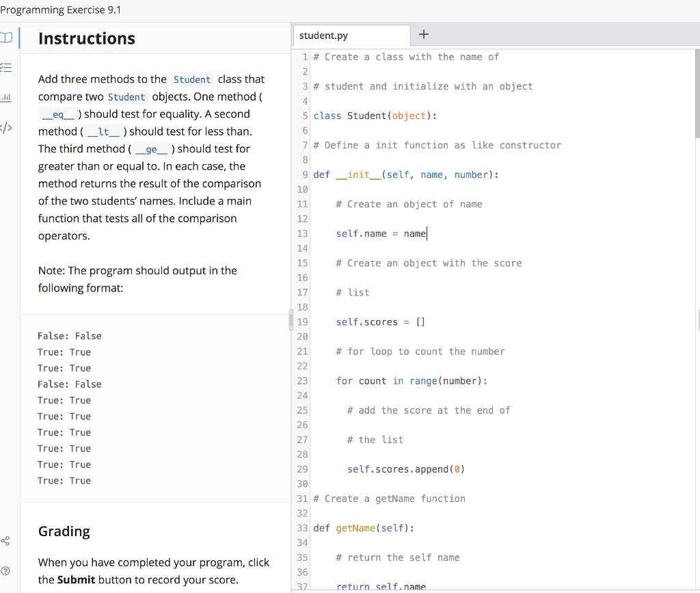Select the student.py tab

pyautogui.click(x=323, y=35)
